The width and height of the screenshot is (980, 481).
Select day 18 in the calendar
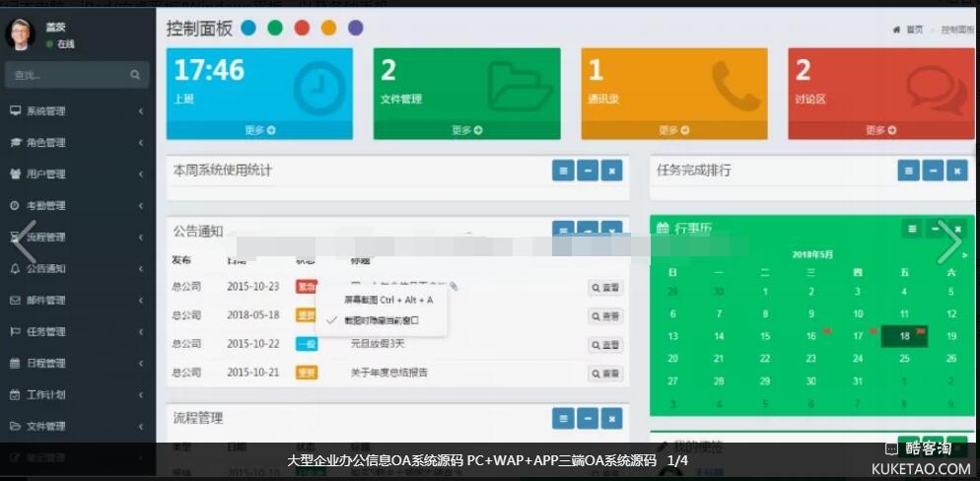click(904, 336)
